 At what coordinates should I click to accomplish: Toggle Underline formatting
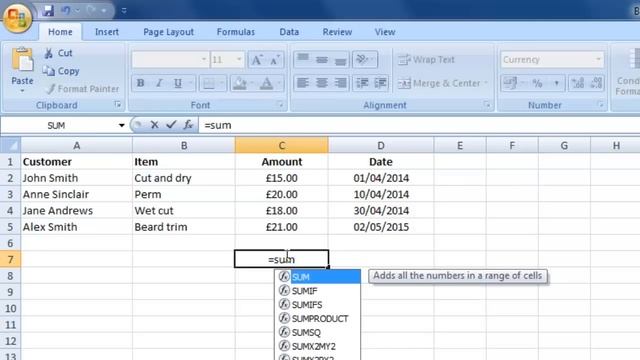click(178, 83)
